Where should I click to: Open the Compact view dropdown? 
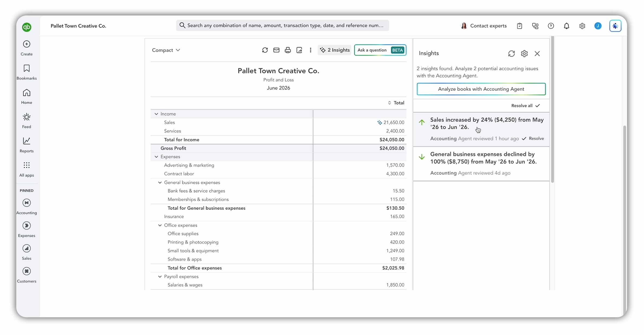[166, 50]
